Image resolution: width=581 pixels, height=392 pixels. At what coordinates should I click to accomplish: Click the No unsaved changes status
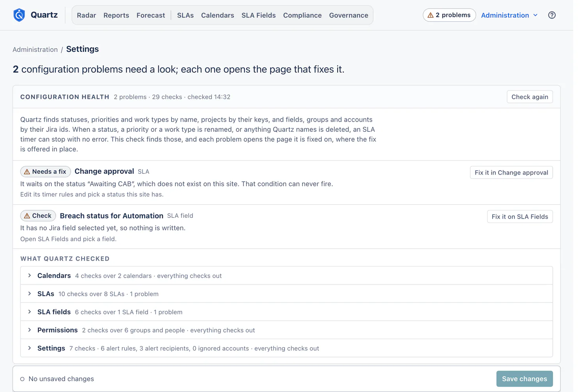(x=57, y=379)
